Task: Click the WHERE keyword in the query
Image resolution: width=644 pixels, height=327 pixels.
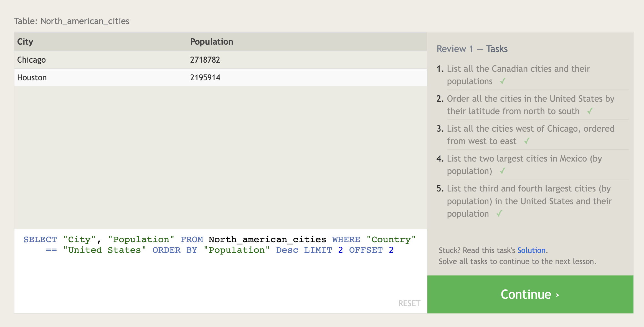Action: pos(346,239)
